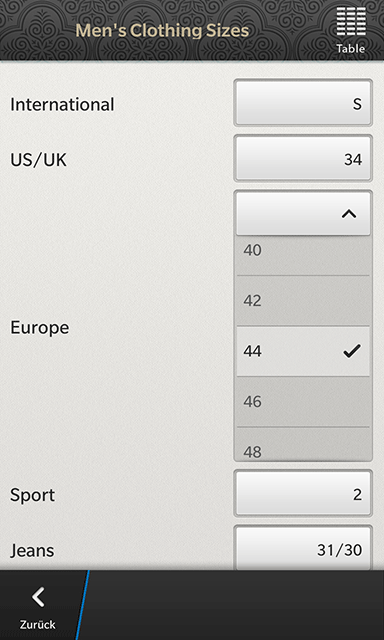Tap the Zurück label in bottom bar

click(x=38, y=624)
